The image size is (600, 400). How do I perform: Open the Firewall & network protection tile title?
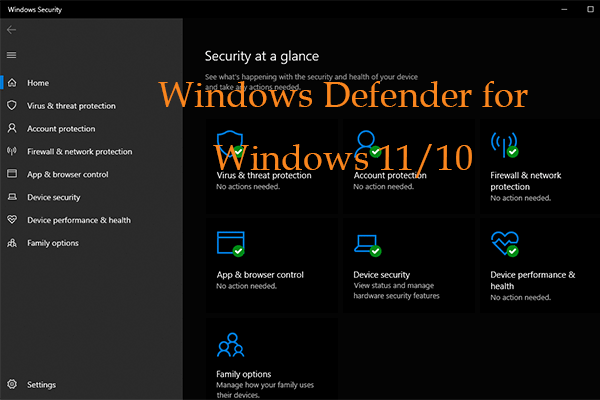(x=526, y=181)
